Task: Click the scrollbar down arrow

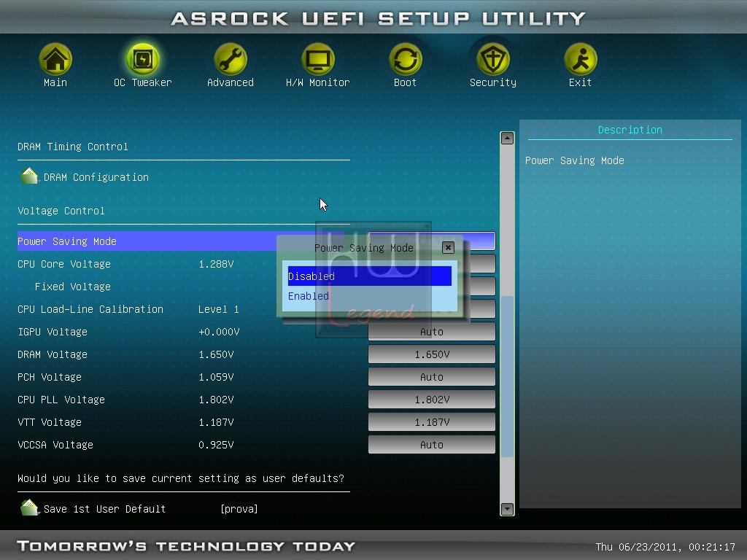Action: pos(508,509)
